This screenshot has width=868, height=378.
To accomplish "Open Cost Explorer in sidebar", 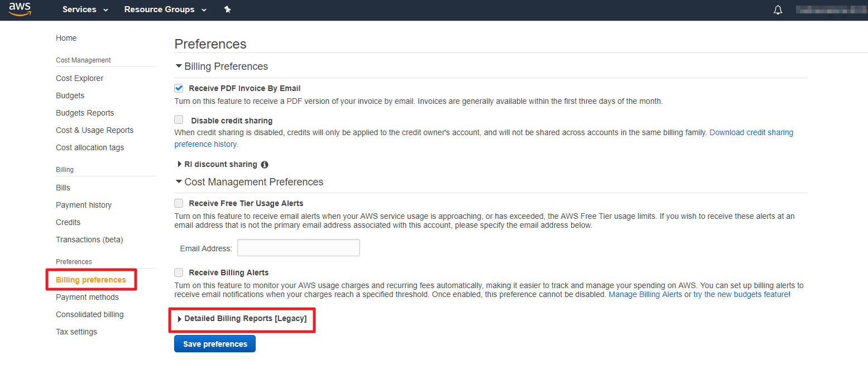I will (x=79, y=78).
